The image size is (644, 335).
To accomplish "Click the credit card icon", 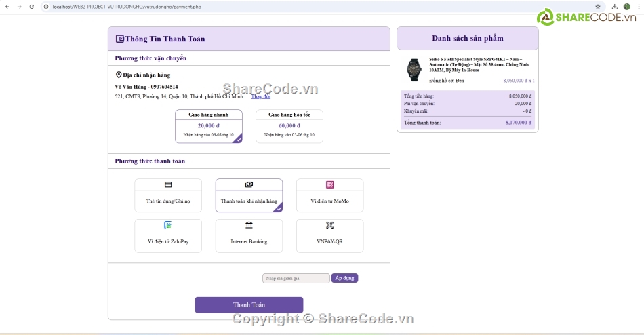I will pyautogui.click(x=168, y=184).
